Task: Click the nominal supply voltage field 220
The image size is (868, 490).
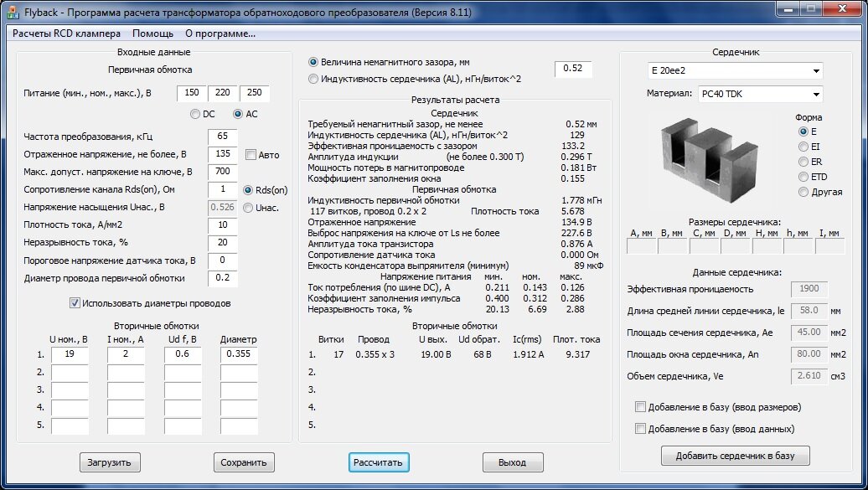Action: click(223, 93)
